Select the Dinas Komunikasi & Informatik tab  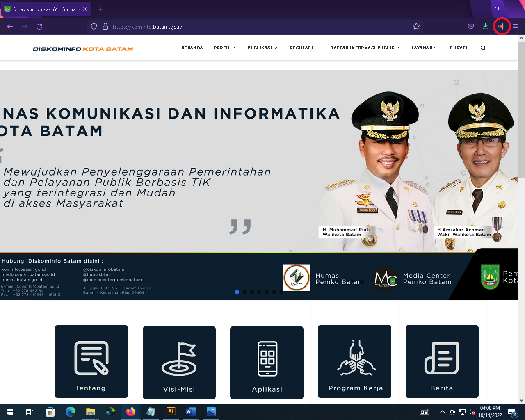(x=46, y=9)
